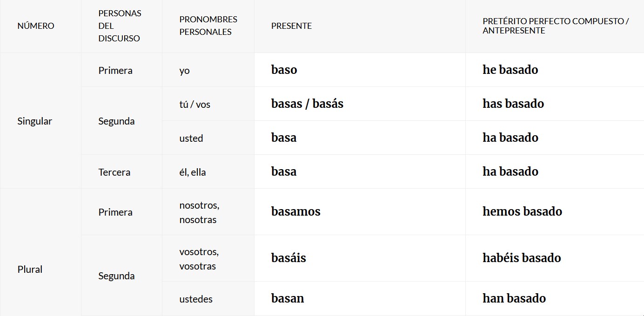The height and width of the screenshot is (316, 644).
Task: Select the PRESENTE column header
Action: pos(291,26)
